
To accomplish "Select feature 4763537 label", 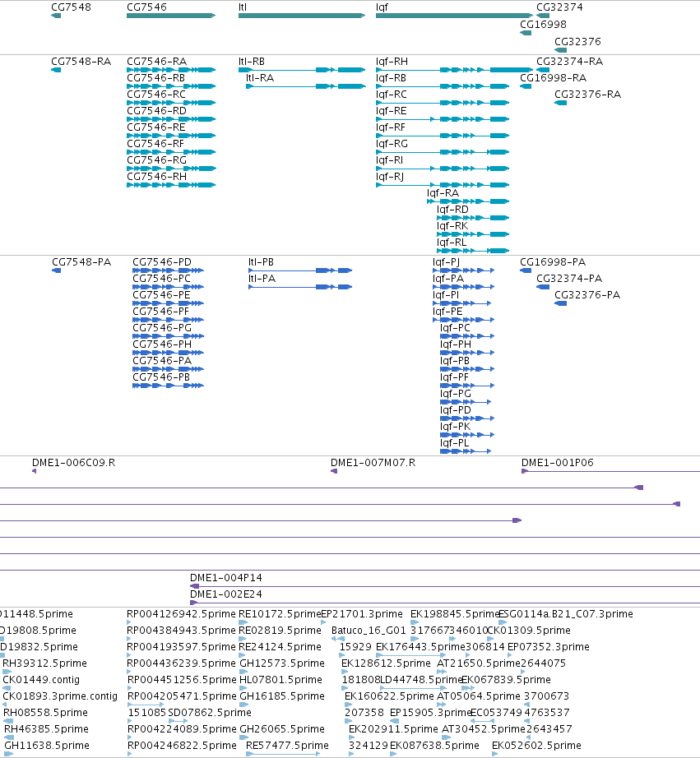I will pyautogui.click(x=547, y=713).
